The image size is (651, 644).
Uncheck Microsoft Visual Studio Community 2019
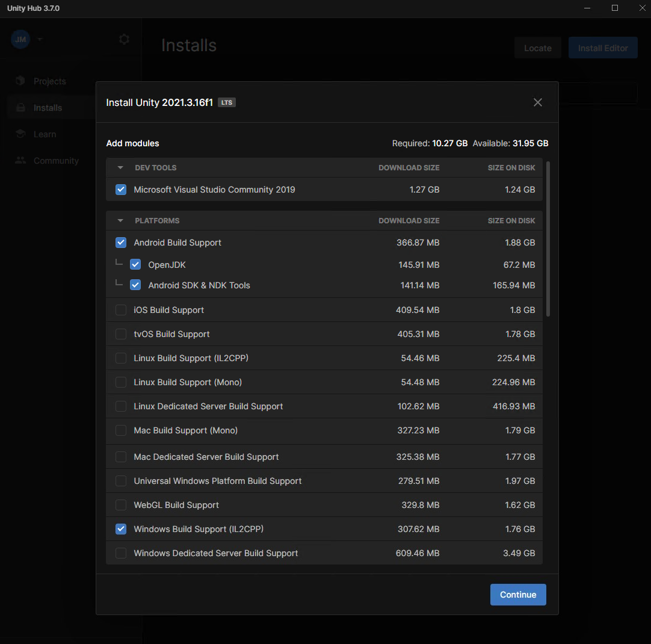(x=121, y=190)
